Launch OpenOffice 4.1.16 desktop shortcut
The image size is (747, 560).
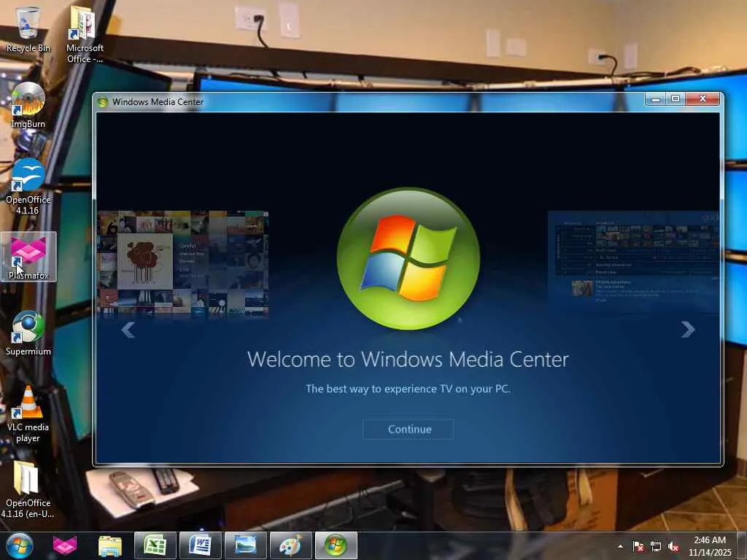[x=28, y=187]
